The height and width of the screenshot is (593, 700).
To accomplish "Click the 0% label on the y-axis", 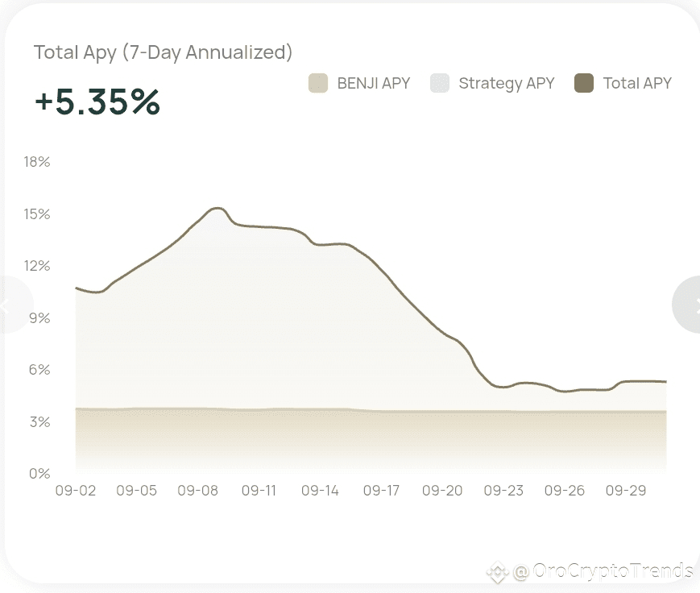I will [41, 474].
